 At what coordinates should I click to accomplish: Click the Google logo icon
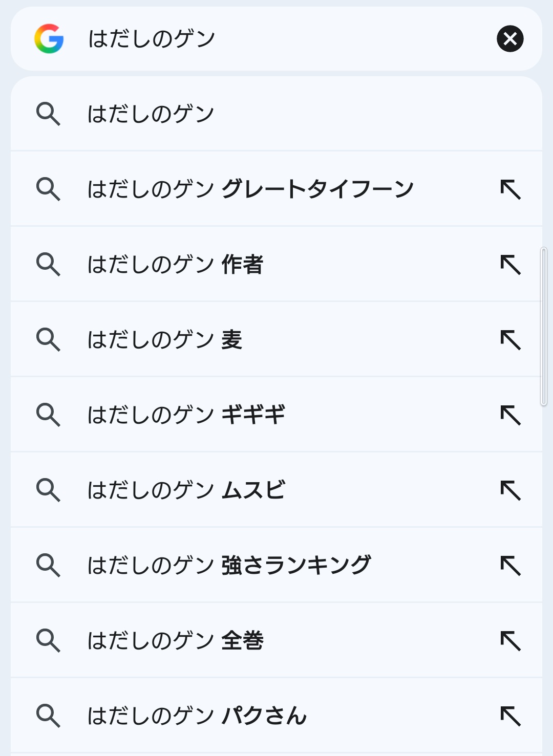(x=49, y=39)
